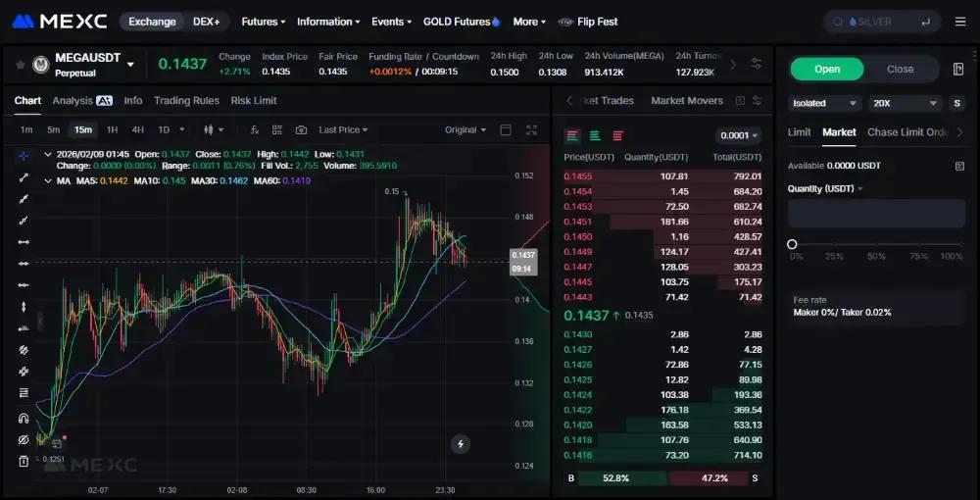Click the Quantity (USDT) input field
This screenshot has height=500, width=980.
(876, 214)
